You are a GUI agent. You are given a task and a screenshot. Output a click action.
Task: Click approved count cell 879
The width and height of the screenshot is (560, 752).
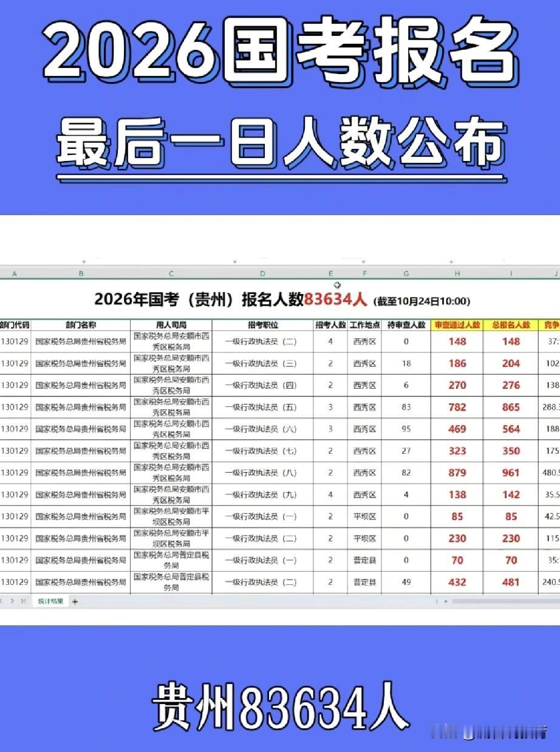(457, 473)
